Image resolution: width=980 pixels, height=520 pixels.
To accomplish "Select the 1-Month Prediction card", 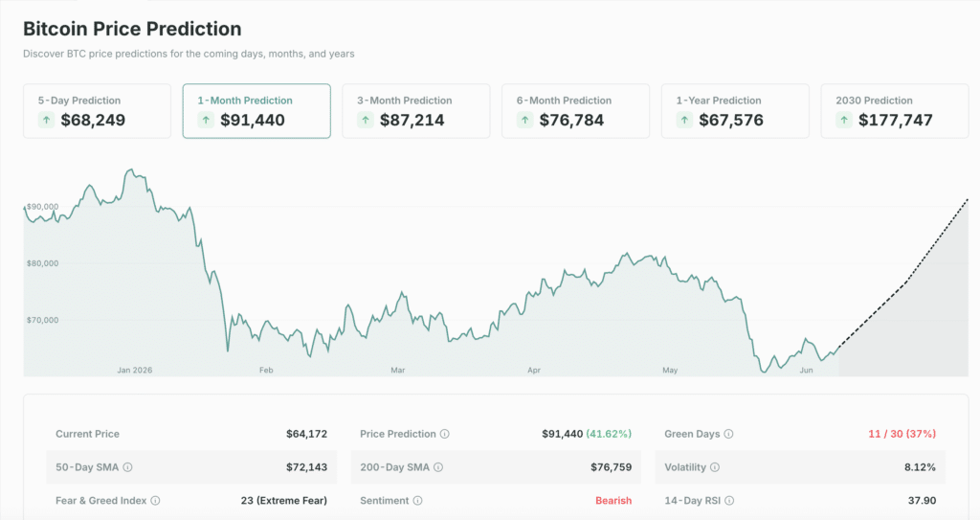I will (x=256, y=111).
